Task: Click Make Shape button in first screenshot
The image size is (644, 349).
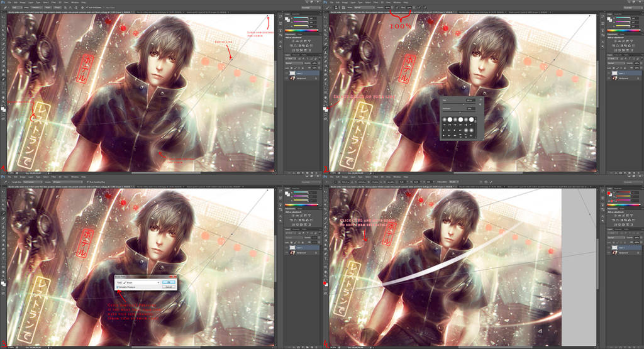Action: coord(57,8)
